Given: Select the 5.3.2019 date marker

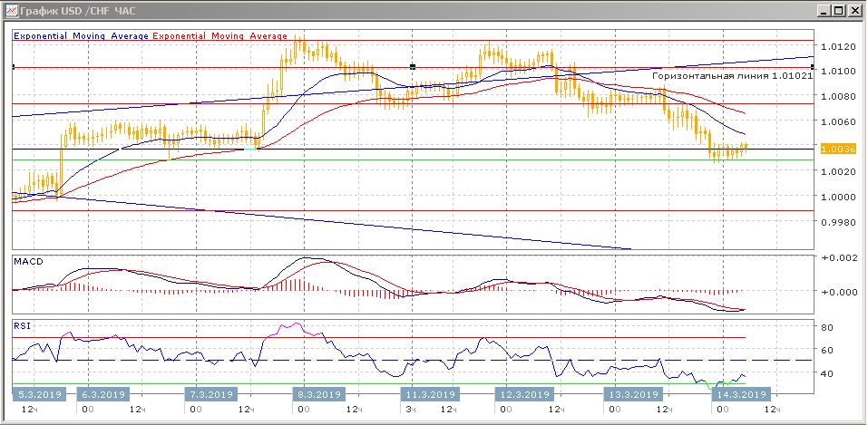Looking at the screenshot, I should pos(41,394).
